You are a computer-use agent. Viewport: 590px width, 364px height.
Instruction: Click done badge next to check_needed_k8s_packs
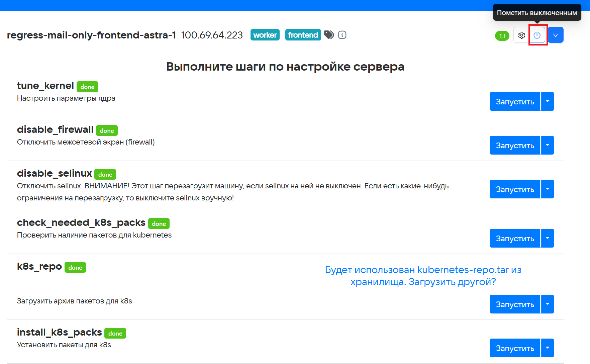pos(159,223)
